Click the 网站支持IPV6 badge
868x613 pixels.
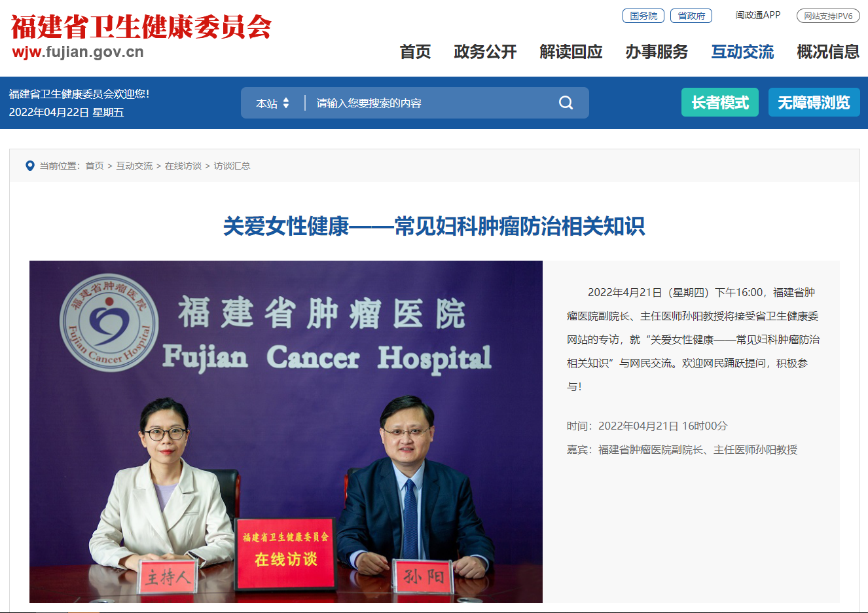coord(828,16)
